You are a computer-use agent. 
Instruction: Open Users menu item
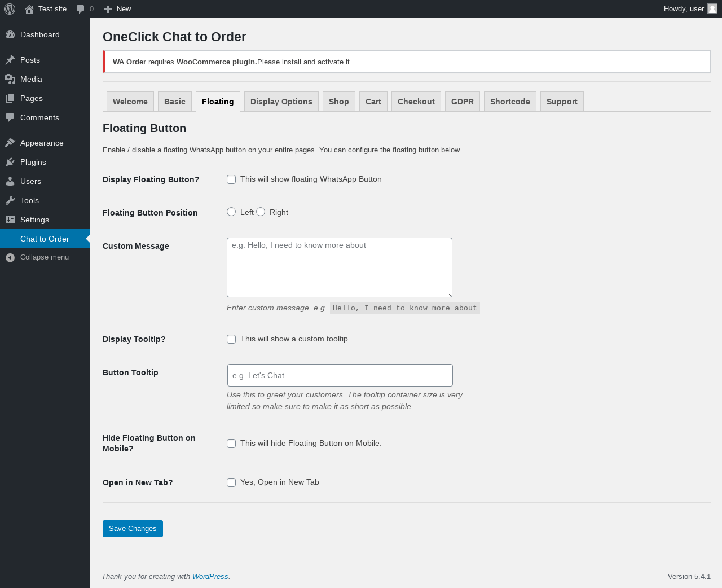pyautogui.click(x=45, y=181)
